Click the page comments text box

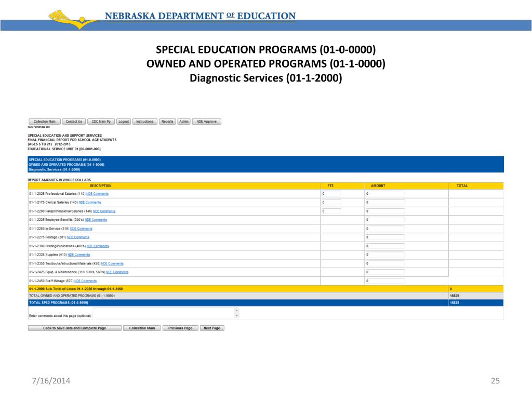point(164,313)
